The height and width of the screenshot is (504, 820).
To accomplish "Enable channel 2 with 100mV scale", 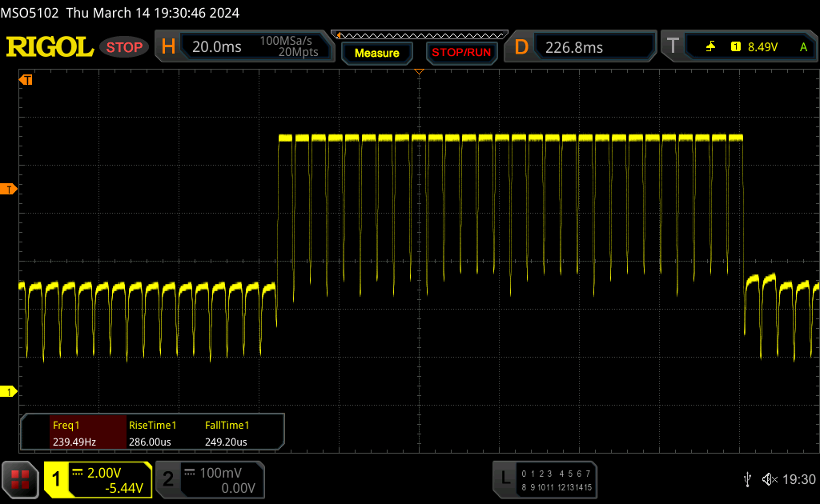I will click(209, 479).
